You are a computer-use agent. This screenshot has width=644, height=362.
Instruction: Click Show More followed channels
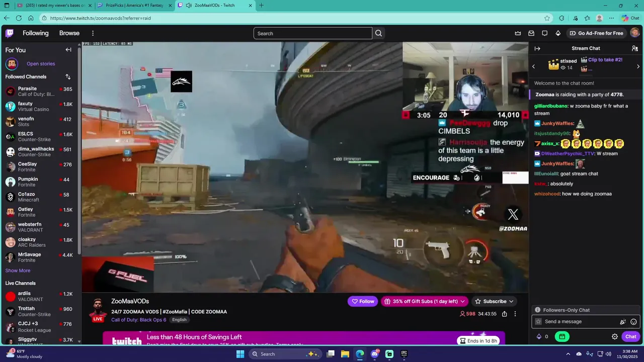pos(18,270)
